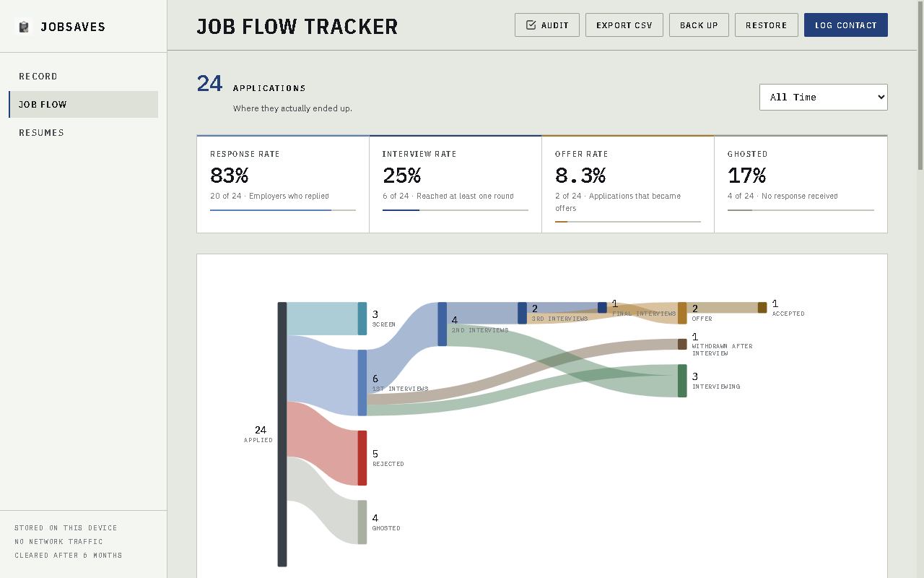
Task: Click the Response Rate 83% card
Action: [283, 184]
